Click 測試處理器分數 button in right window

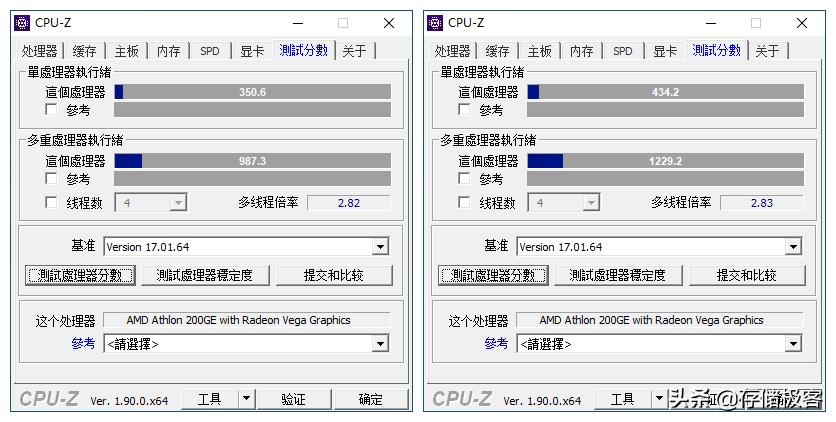[x=493, y=275]
